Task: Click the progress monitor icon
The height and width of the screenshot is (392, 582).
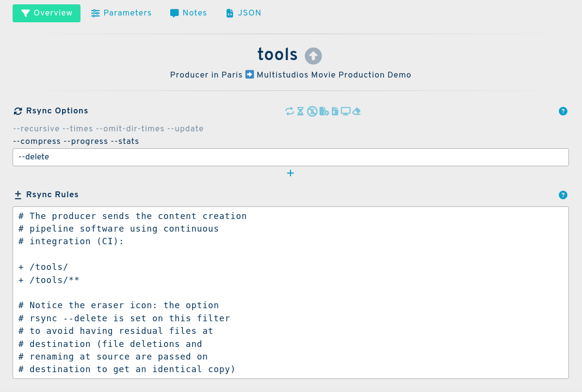Action: pyautogui.click(x=345, y=111)
